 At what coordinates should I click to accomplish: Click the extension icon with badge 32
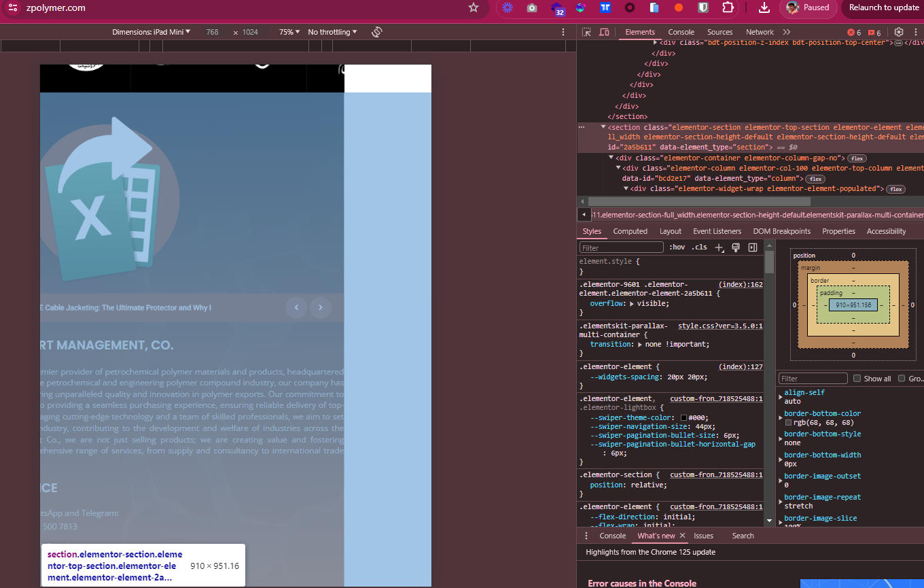click(557, 8)
